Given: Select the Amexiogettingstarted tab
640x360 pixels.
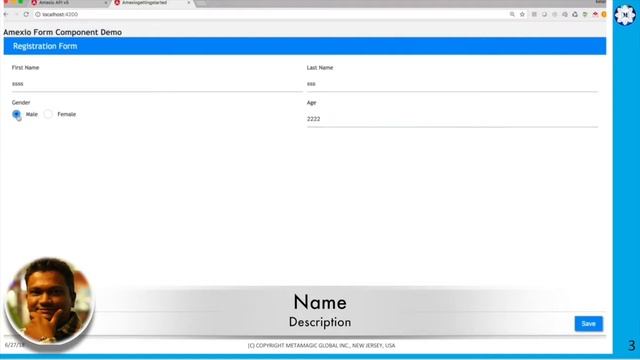Looking at the screenshot, I should [152, 3].
